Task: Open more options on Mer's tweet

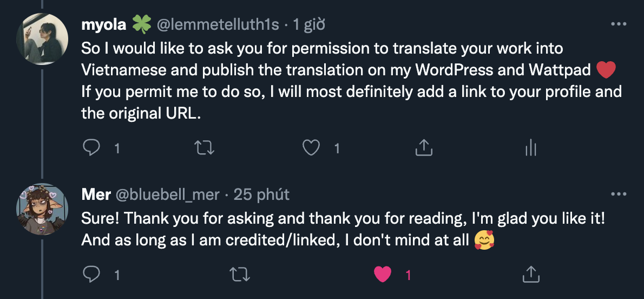Action: (x=618, y=194)
